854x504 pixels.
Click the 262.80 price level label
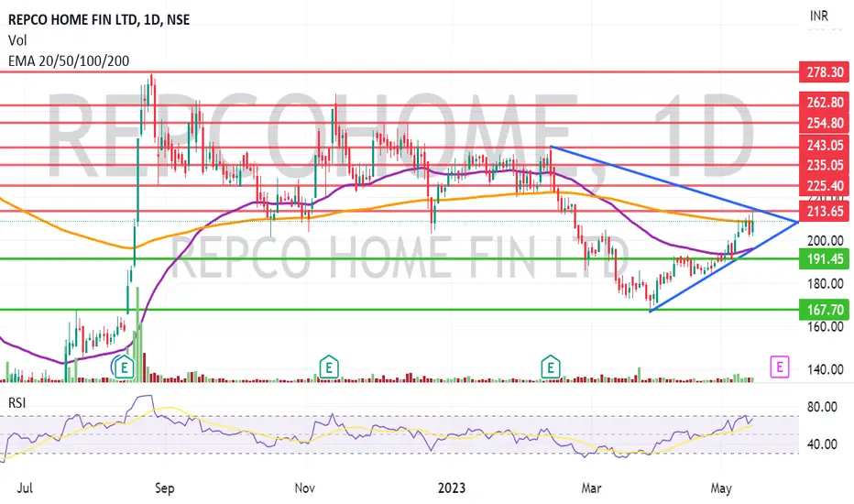824,102
